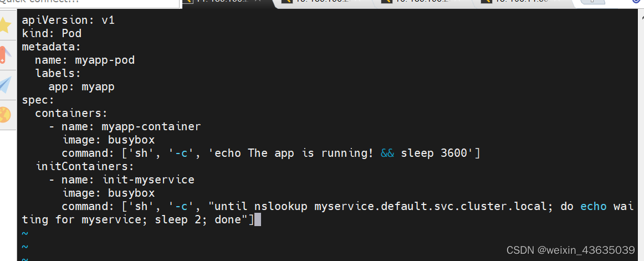
Task: Click the blue '&&' operator in the command
Action: coord(387,153)
